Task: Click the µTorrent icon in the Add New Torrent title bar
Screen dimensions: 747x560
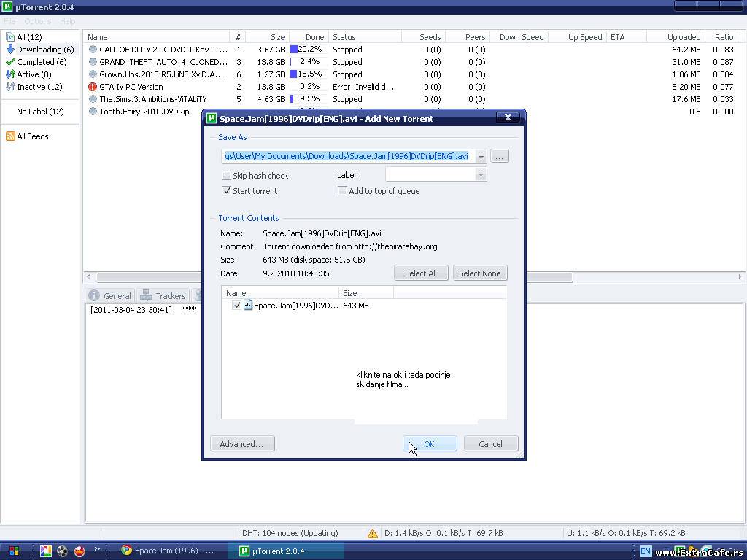Action: [211, 119]
